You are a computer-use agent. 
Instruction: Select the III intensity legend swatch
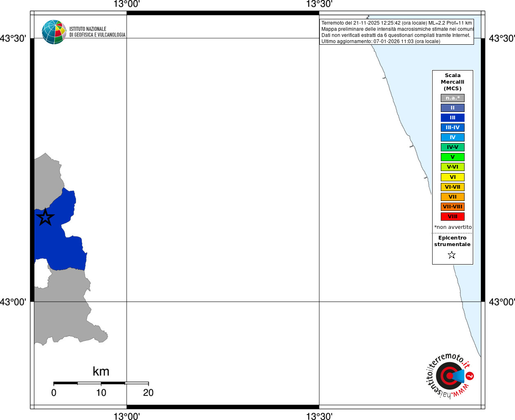[x=453, y=118]
